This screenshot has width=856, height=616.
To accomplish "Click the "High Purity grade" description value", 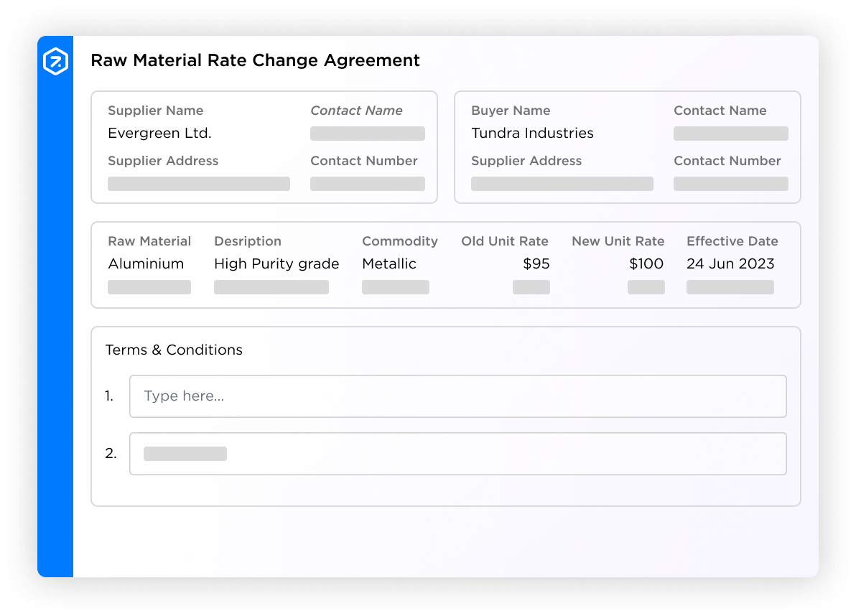I will [276, 264].
